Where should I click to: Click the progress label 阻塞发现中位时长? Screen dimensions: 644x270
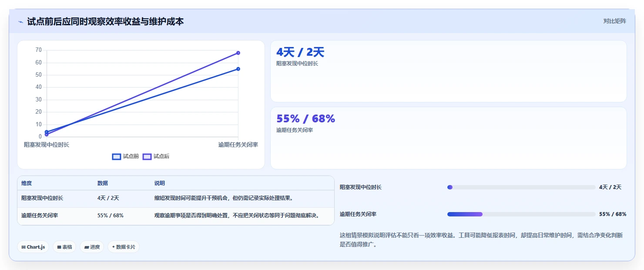361,187
